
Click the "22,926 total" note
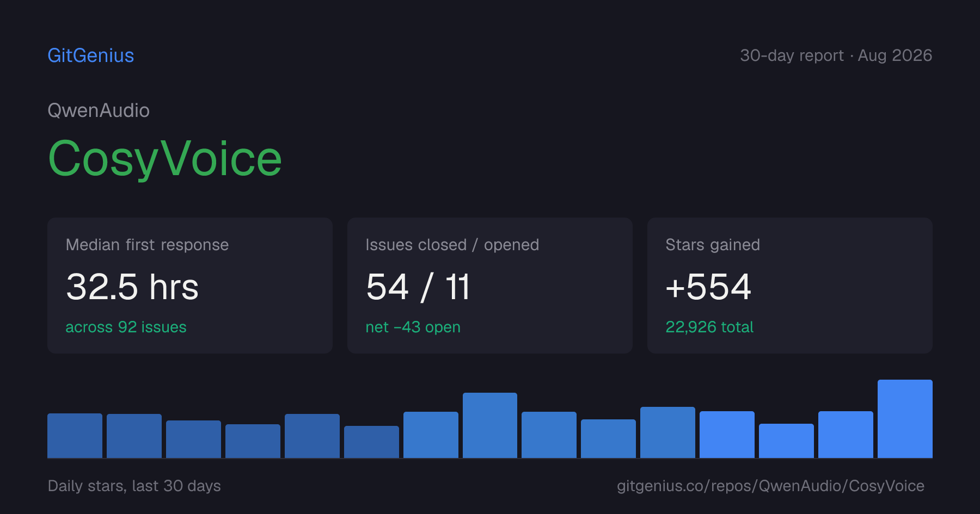click(x=709, y=327)
